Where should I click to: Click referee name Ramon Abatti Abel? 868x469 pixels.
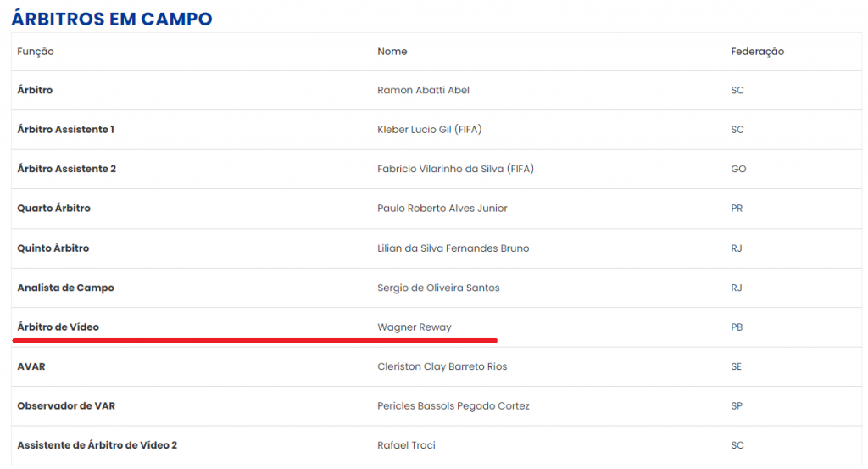tap(424, 90)
